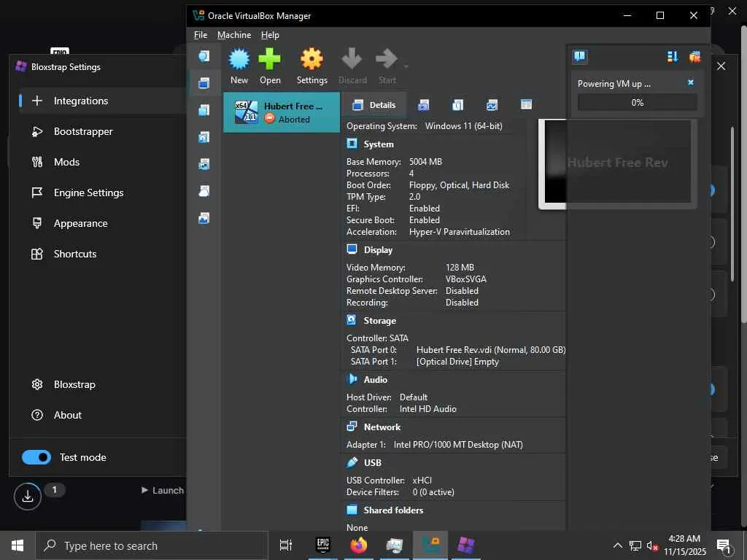The width and height of the screenshot is (747, 560).
Task: Click the Storage section heading
Action: (x=379, y=321)
